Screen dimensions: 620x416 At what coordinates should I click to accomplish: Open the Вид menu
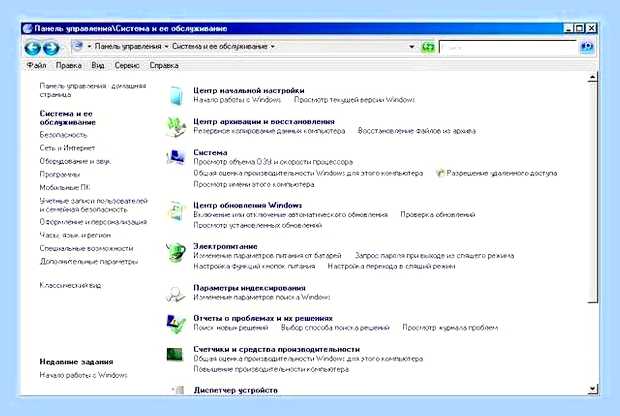[98, 65]
